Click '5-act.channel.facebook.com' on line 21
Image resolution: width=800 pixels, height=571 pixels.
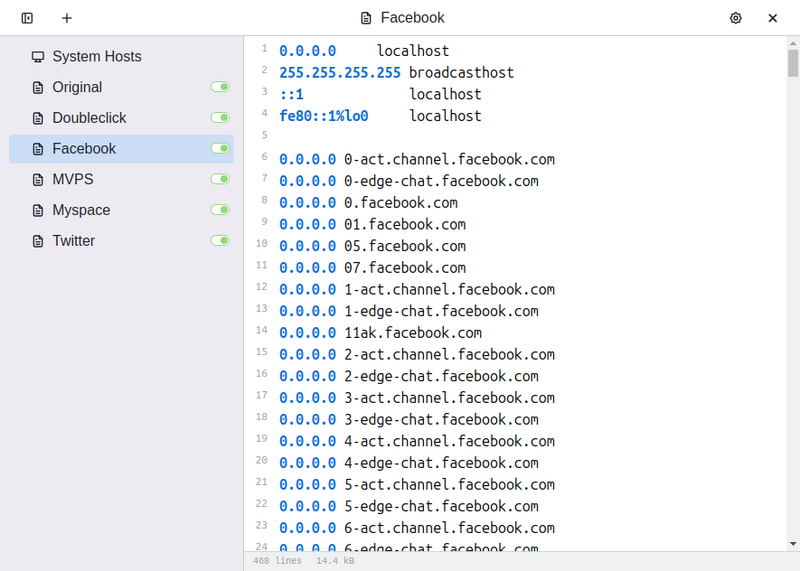click(449, 485)
